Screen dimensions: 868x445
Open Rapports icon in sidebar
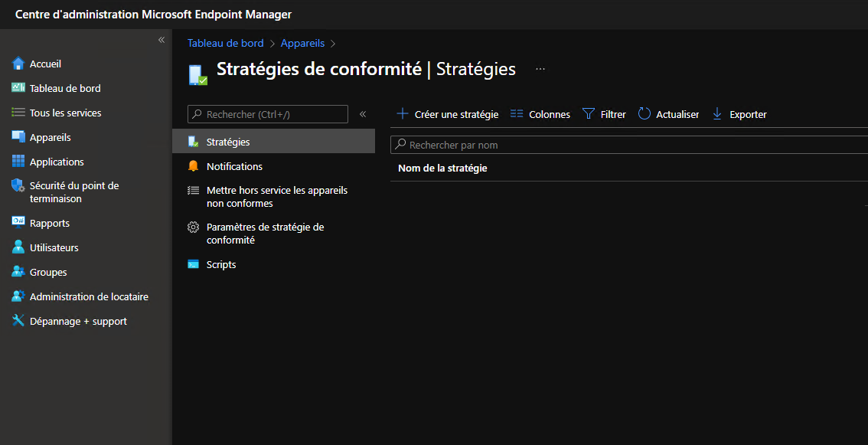18,223
